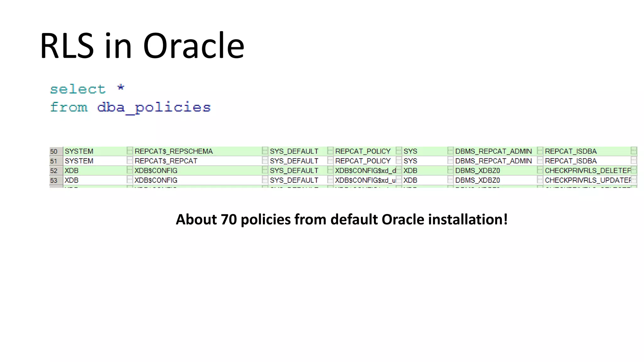Open ellipsis editor for SYS_DEFAULT row 50
The width and height of the screenshot is (644, 362).
tap(330, 151)
